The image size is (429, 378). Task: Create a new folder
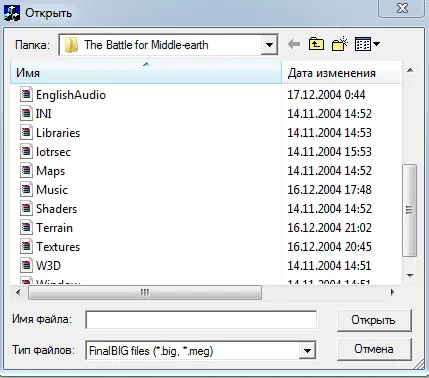[340, 44]
